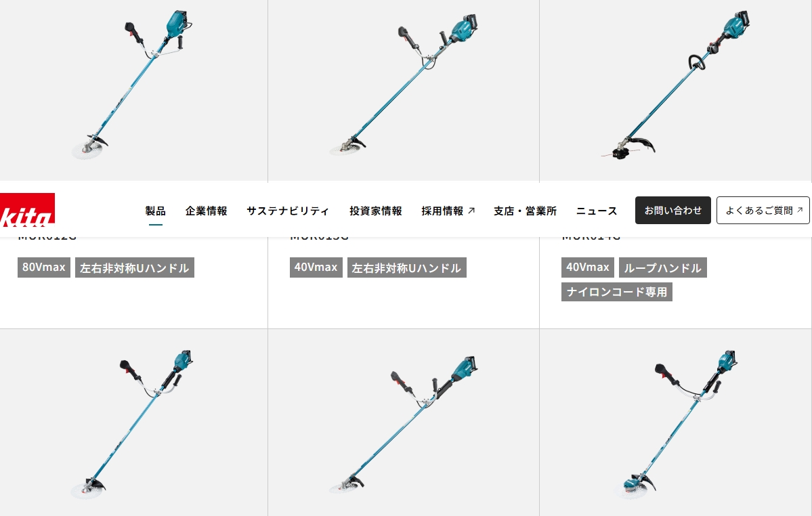Screen dimensions: 812x516
Task: Click the お問い合わせ button
Action: 672,210
